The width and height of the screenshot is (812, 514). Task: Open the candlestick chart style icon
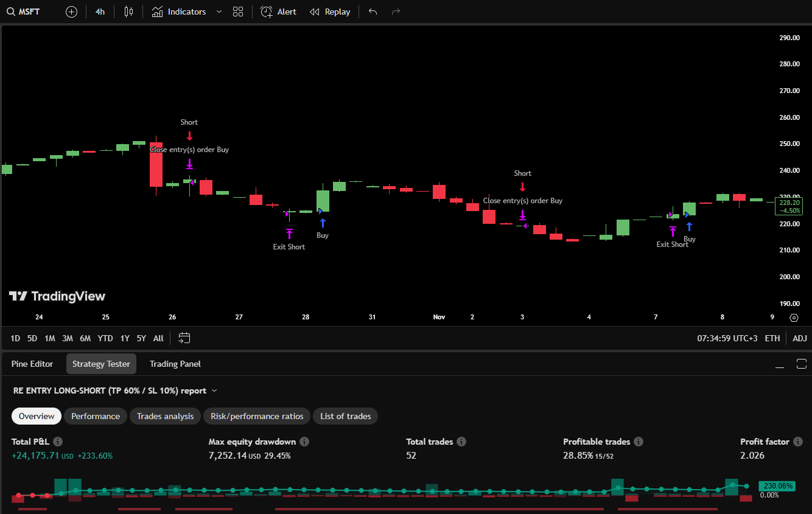tap(128, 12)
